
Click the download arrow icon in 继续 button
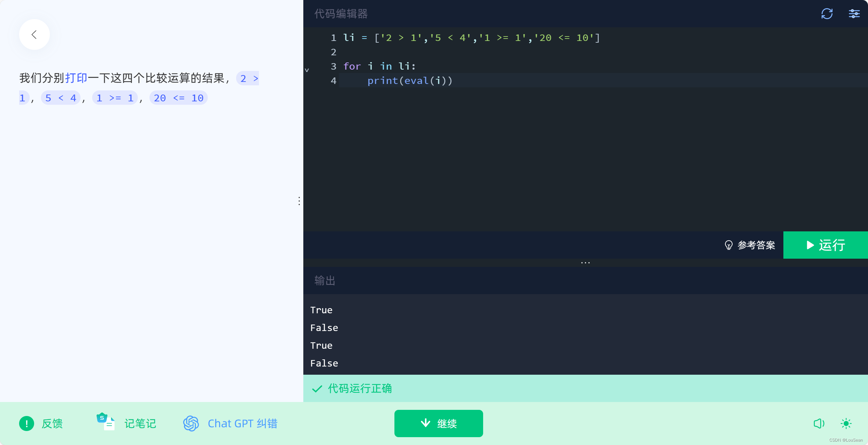point(425,424)
